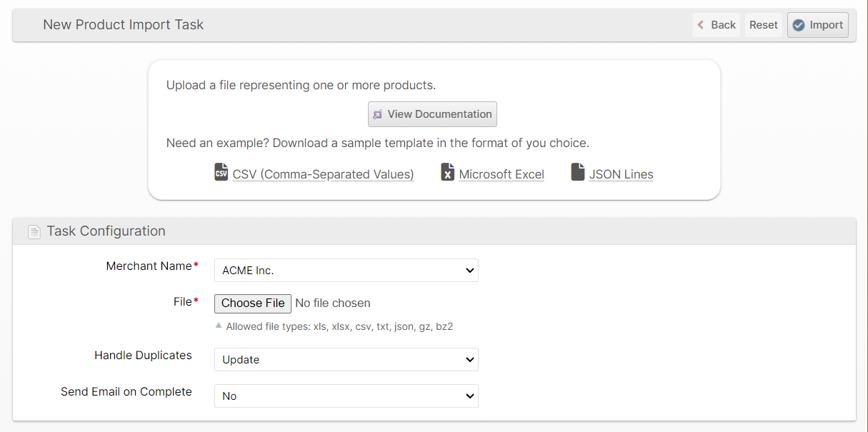Click the Microsoft Excel file icon
The height and width of the screenshot is (432, 868).
447,173
